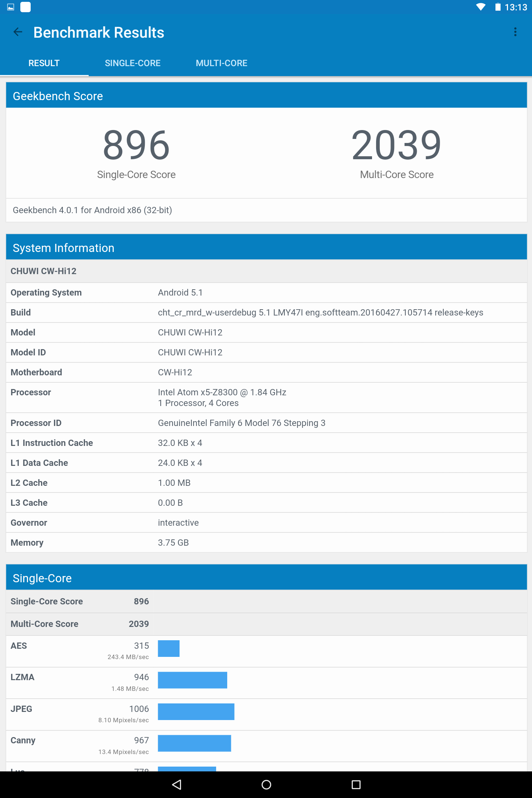Tap the 2039 multi-core score number
532x798 pixels.
[x=397, y=145]
